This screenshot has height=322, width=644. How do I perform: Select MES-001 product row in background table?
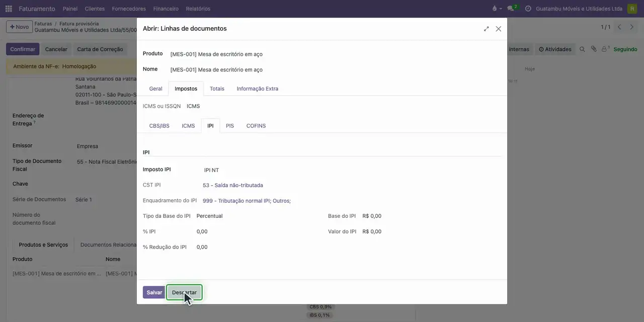tap(74, 274)
